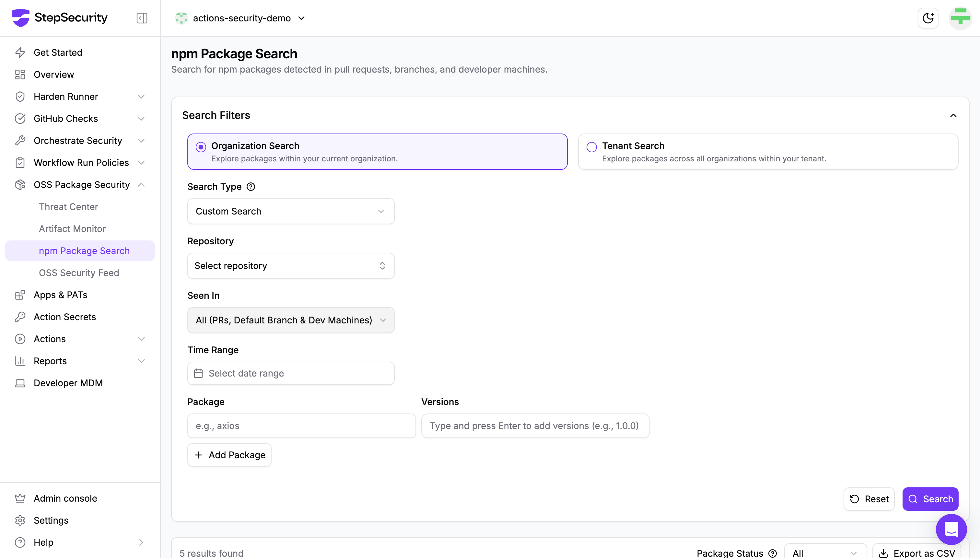Click Package Status help icon
This screenshot has width=980, height=558.
click(x=773, y=553)
